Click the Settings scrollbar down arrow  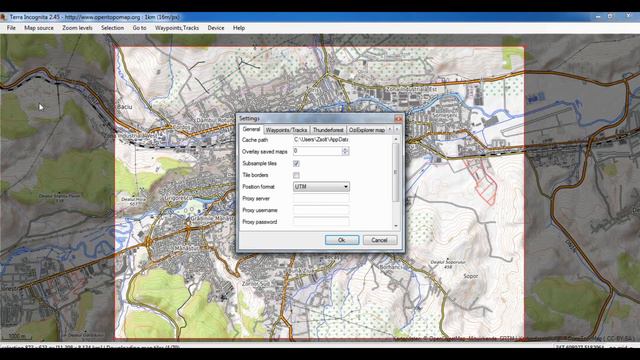pyautogui.click(x=396, y=226)
